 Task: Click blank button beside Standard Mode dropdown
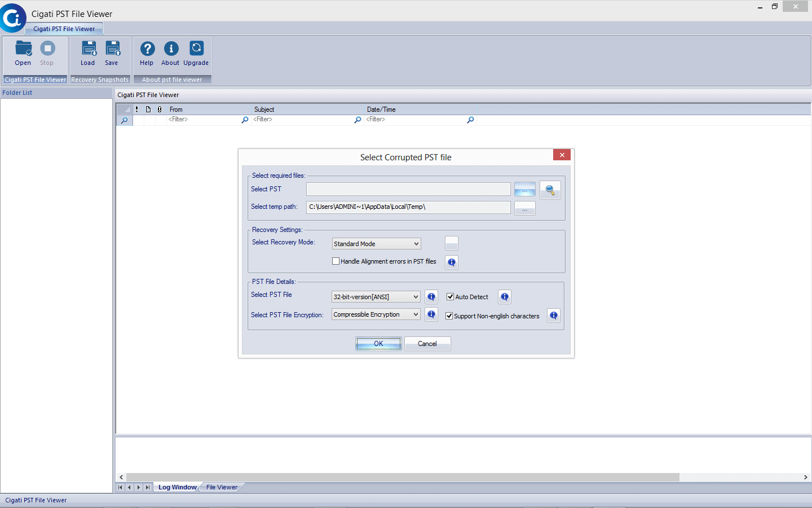click(452, 243)
